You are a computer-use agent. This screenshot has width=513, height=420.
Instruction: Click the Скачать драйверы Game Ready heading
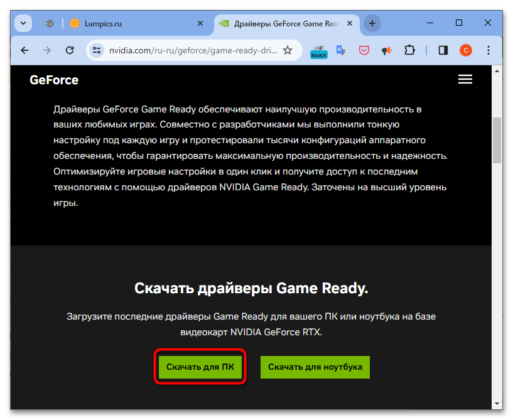point(251,288)
